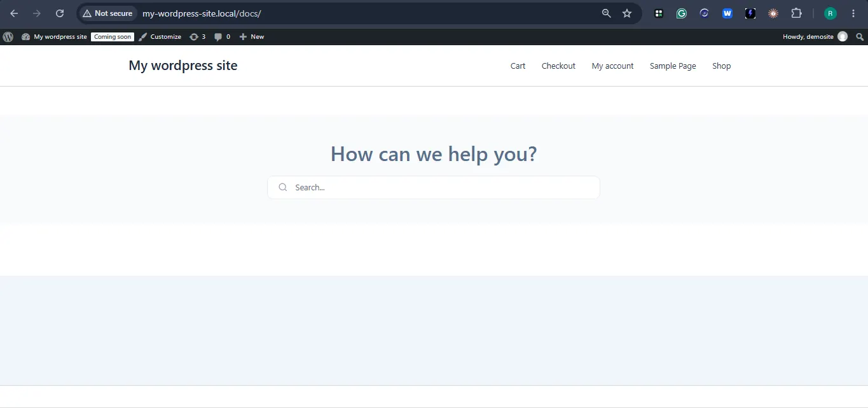Click the Search... docs input field
The height and width of the screenshot is (408, 868).
click(x=434, y=187)
